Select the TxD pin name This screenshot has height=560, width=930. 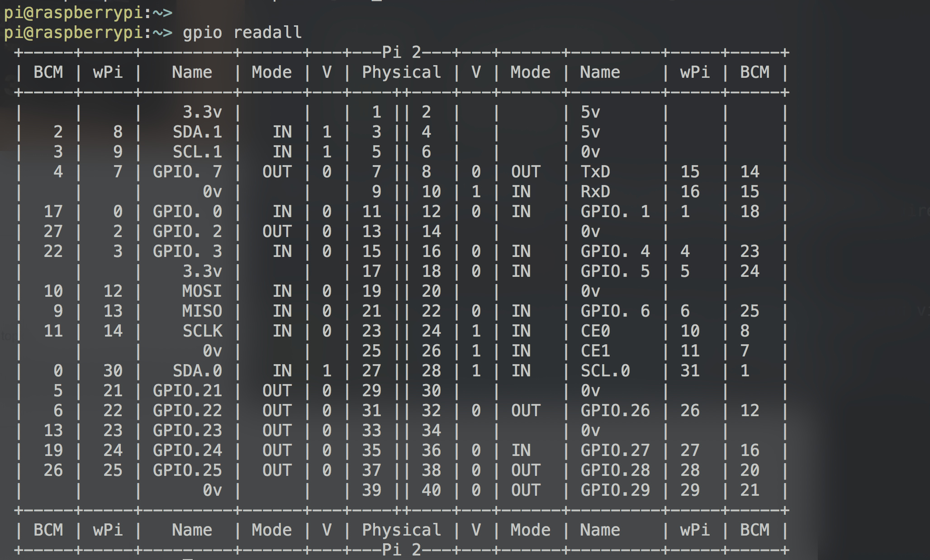(x=595, y=172)
